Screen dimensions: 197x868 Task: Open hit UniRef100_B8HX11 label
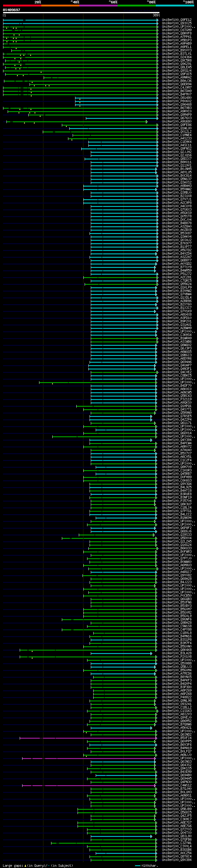pyautogui.click(x=176, y=162)
